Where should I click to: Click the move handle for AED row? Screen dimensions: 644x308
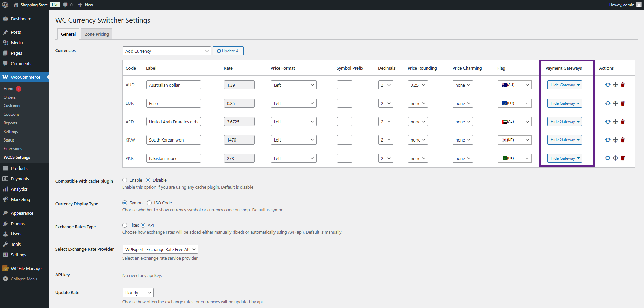(615, 122)
